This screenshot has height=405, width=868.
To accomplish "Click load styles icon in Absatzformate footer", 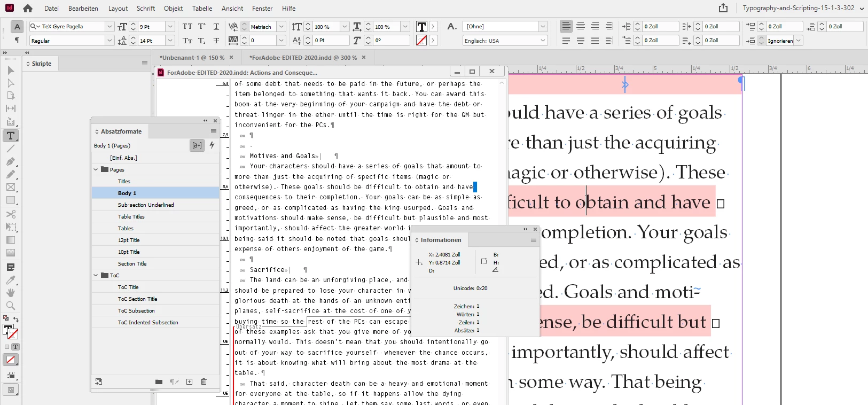I will (99, 381).
